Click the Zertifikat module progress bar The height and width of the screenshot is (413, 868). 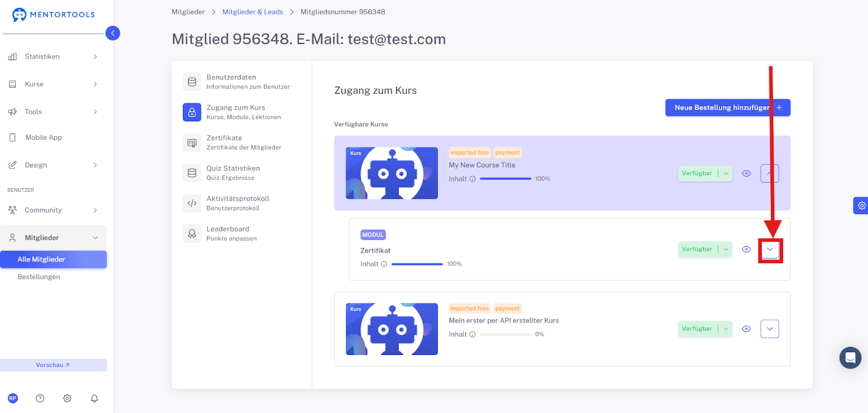pos(417,264)
